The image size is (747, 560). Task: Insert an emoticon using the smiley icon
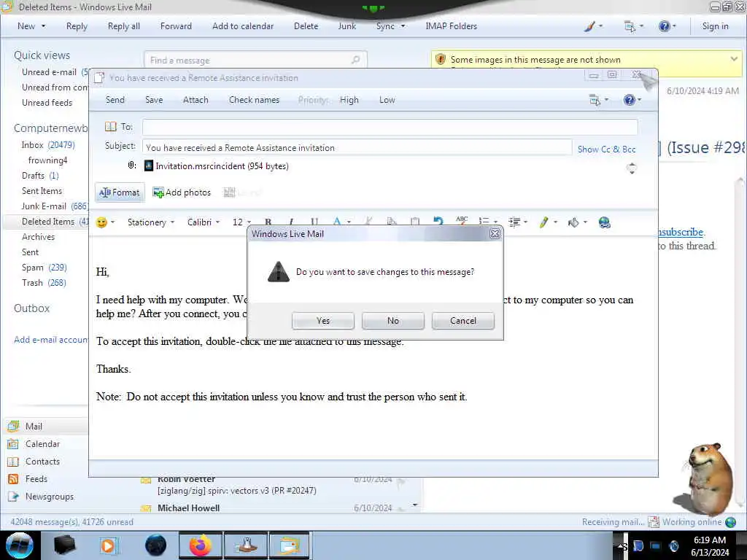pyautogui.click(x=101, y=222)
